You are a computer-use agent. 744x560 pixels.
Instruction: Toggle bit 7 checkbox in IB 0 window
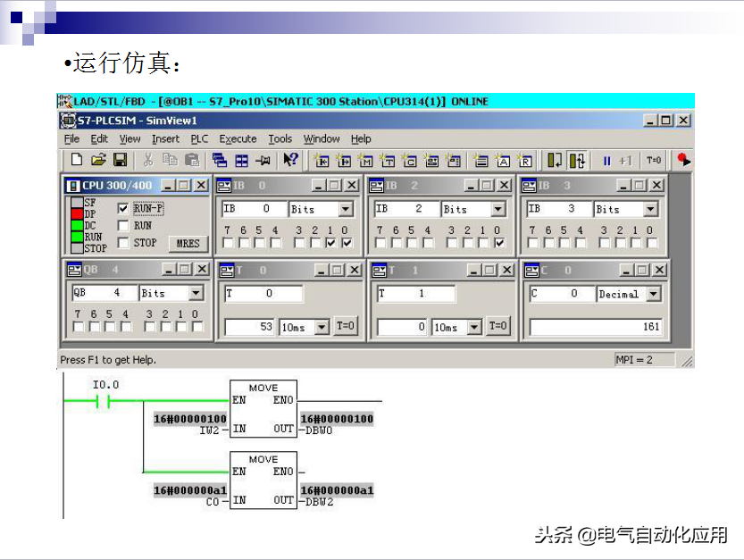tap(228, 243)
